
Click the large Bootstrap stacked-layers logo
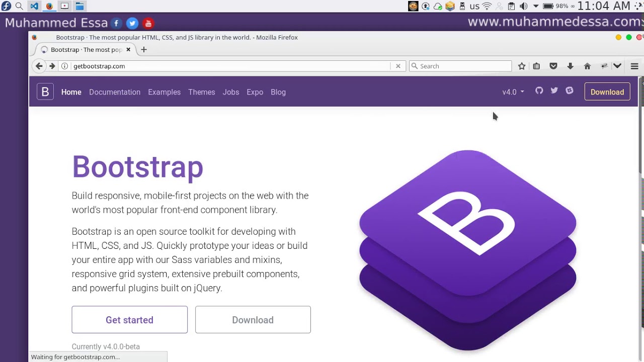point(468,250)
